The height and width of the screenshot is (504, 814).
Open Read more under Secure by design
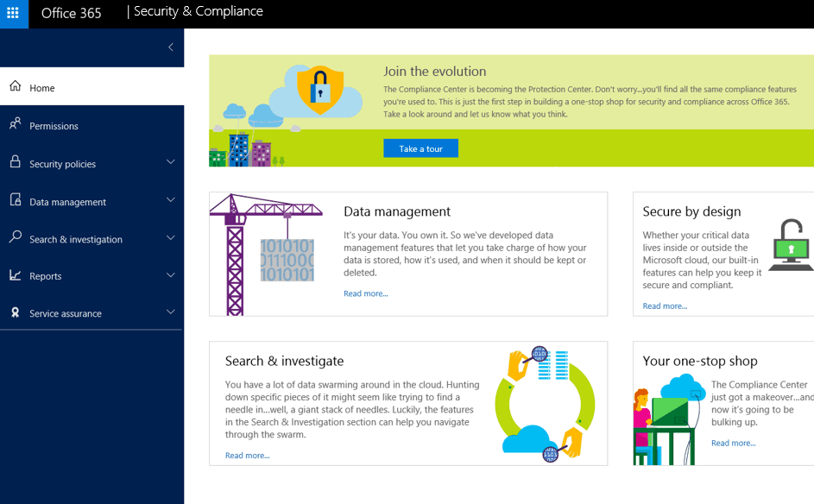click(x=665, y=306)
